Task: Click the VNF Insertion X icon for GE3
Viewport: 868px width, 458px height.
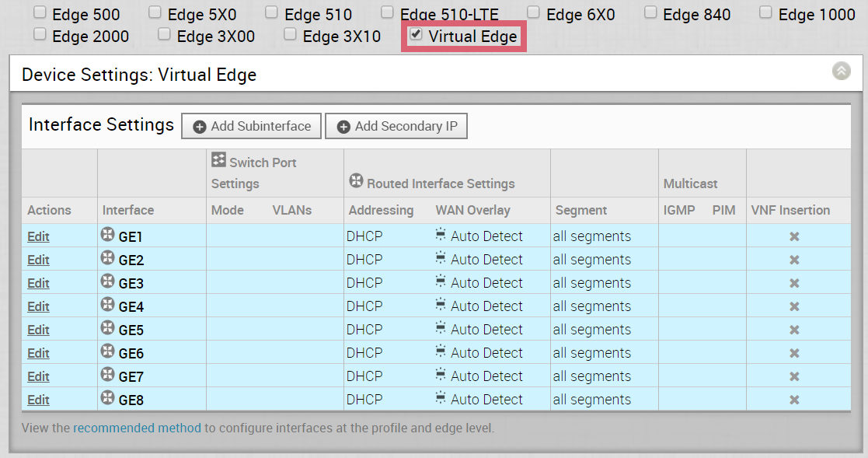Action: (x=794, y=283)
